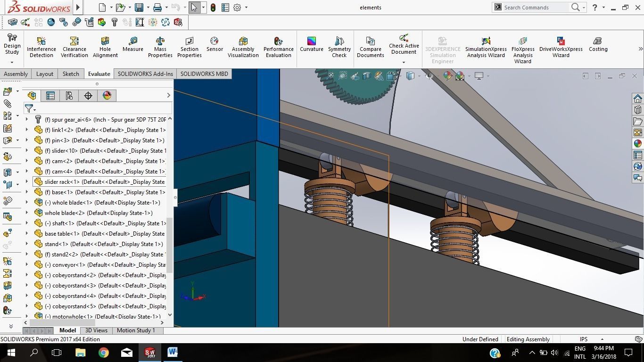Open the DisplayManager panel tab

point(107,96)
